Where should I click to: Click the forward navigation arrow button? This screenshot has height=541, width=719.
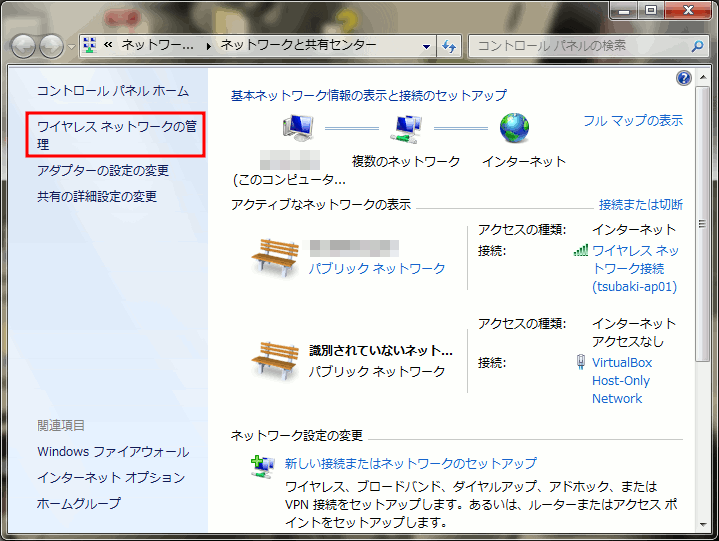pos(52,46)
